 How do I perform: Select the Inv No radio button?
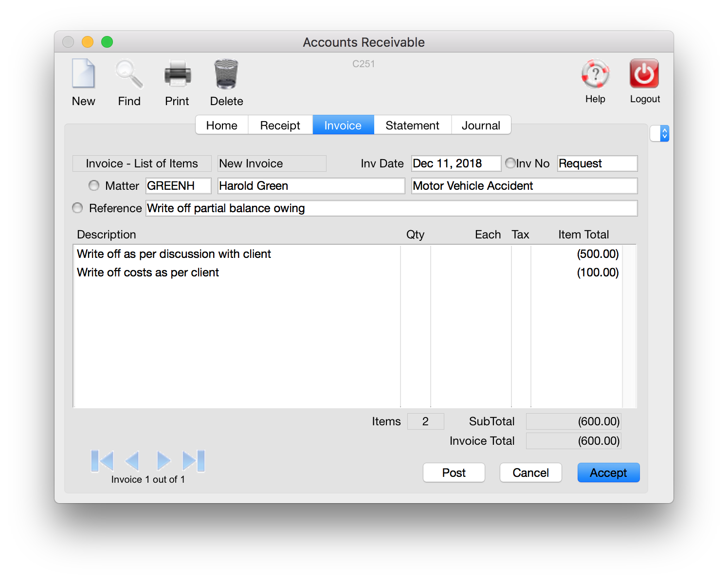coord(510,163)
